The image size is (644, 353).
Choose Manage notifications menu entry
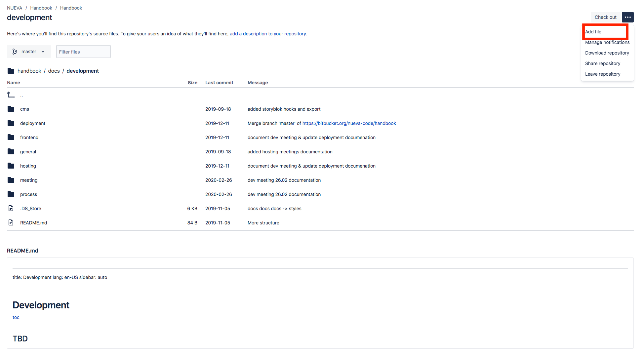[607, 42]
